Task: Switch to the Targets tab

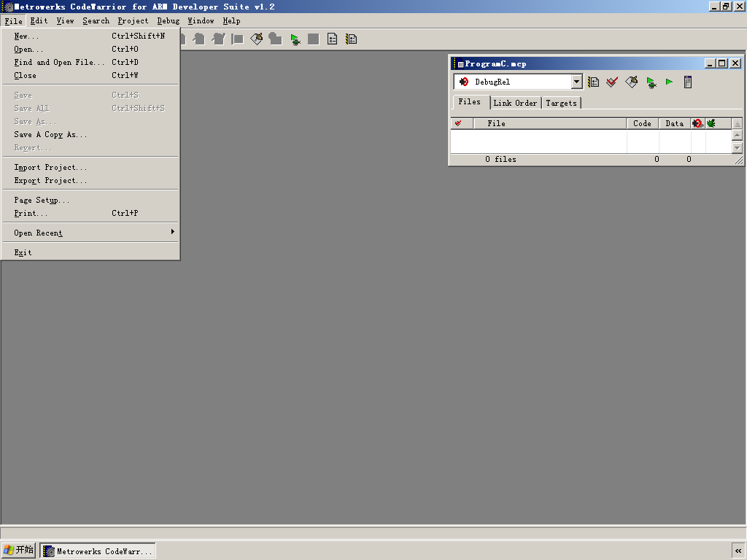Action: [x=561, y=103]
